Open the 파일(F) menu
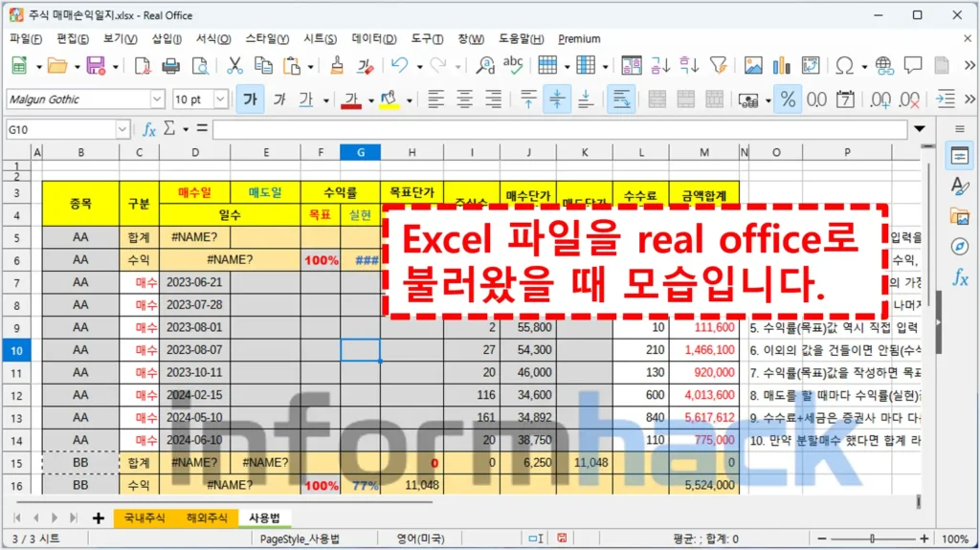This screenshot has height=550, width=980. point(26,39)
